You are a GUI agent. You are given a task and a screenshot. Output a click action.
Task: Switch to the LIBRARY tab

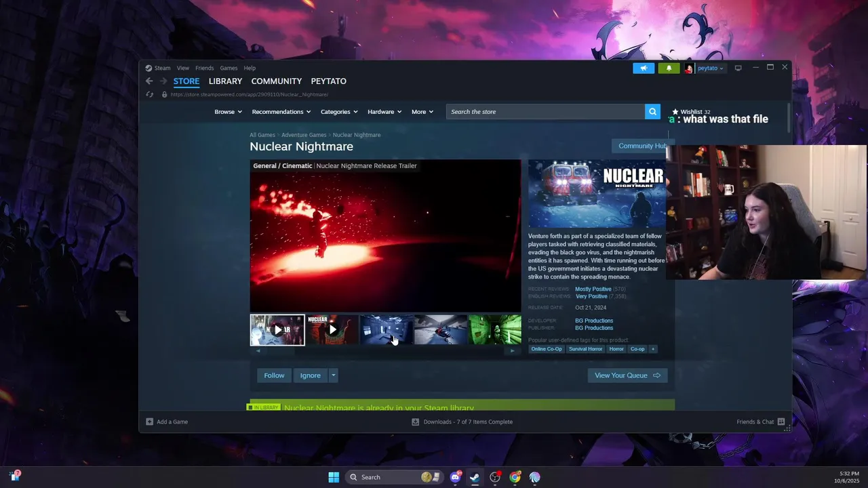225,81
